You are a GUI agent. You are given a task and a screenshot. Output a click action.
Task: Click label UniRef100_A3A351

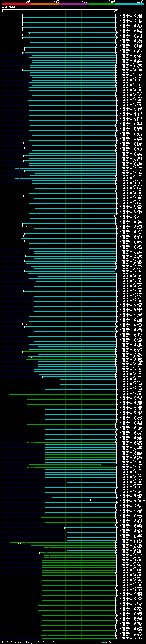[x=131, y=392]
